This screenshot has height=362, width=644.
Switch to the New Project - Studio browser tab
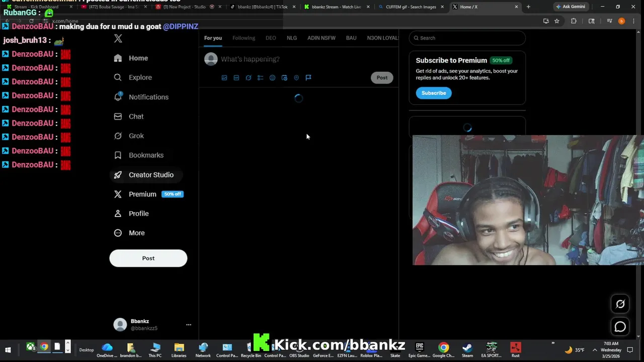(184, 7)
